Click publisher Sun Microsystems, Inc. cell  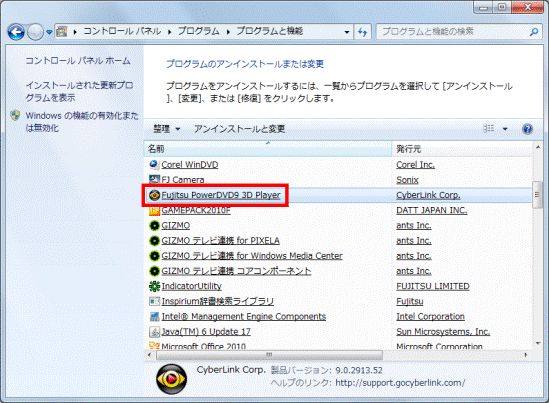pos(443,332)
